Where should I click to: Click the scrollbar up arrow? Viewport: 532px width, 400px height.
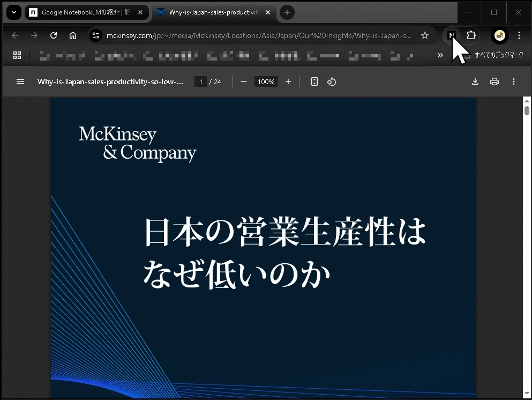(x=527, y=101)
